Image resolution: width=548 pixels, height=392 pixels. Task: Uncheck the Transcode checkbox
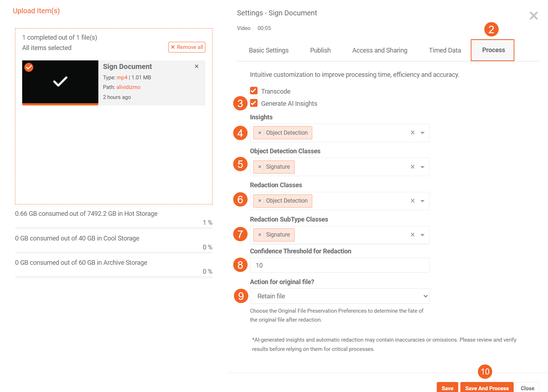point(254,91)
